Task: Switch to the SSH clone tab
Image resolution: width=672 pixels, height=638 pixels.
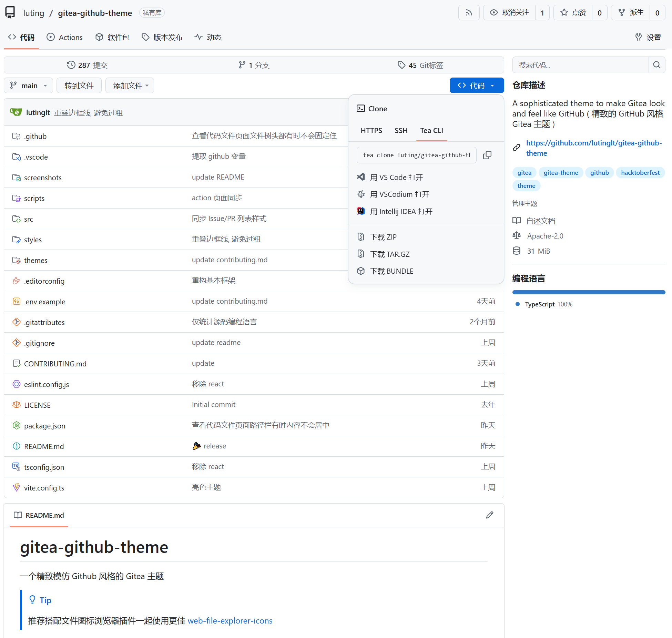Action: click(x=401, y=131)
